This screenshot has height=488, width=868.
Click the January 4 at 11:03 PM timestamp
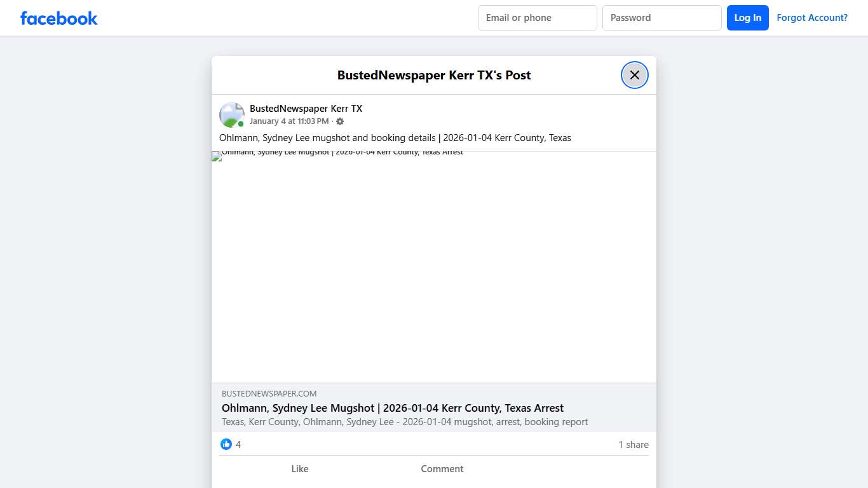pyautogui.click(x=289, y=121)
